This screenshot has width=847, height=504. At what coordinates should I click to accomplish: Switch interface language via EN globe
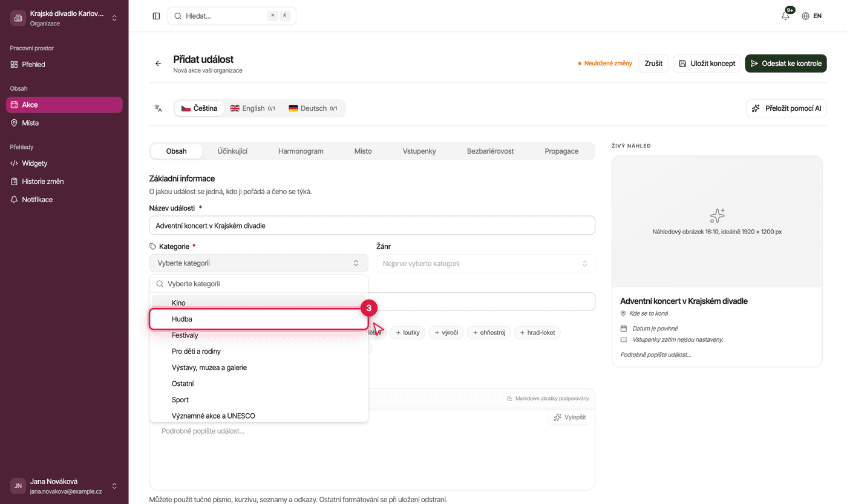click(812, 16)
